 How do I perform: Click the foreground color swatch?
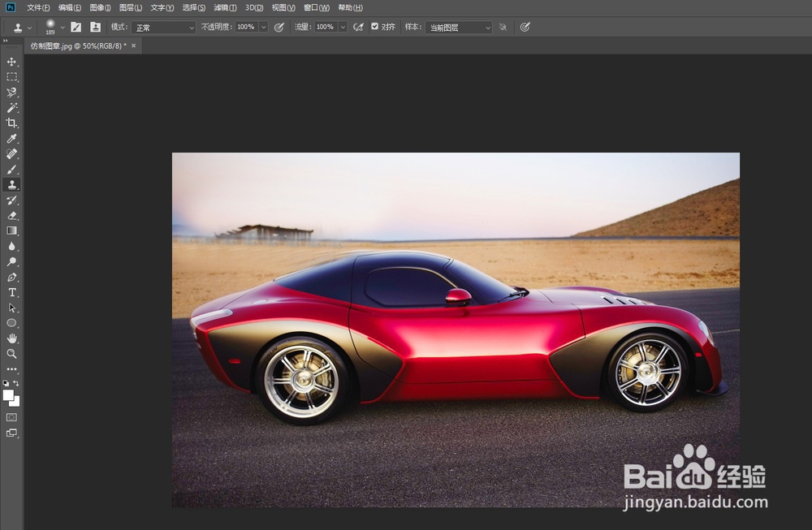point(8,395)
